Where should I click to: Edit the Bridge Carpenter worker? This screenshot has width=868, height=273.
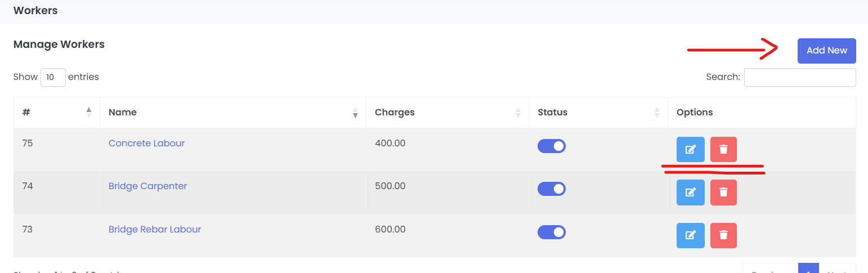click(690, 192)
